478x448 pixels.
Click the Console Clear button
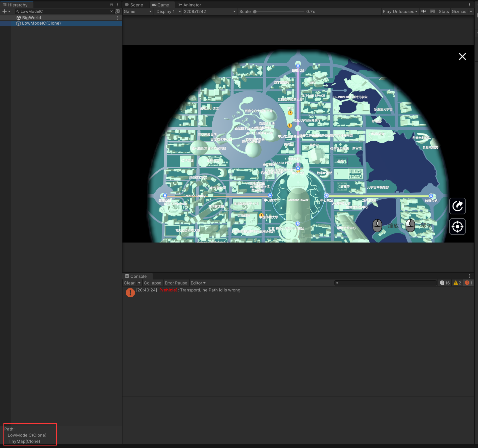(x=129, y=283)
